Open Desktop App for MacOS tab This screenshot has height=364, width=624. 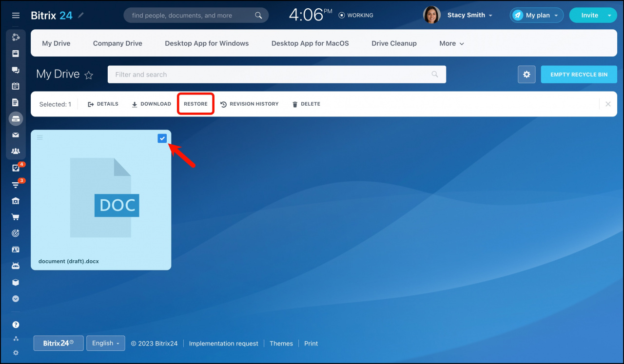pos(310,43)
